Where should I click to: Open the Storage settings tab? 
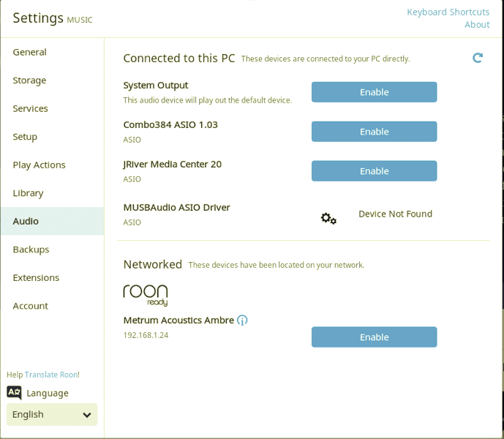(x=53, y=80)
